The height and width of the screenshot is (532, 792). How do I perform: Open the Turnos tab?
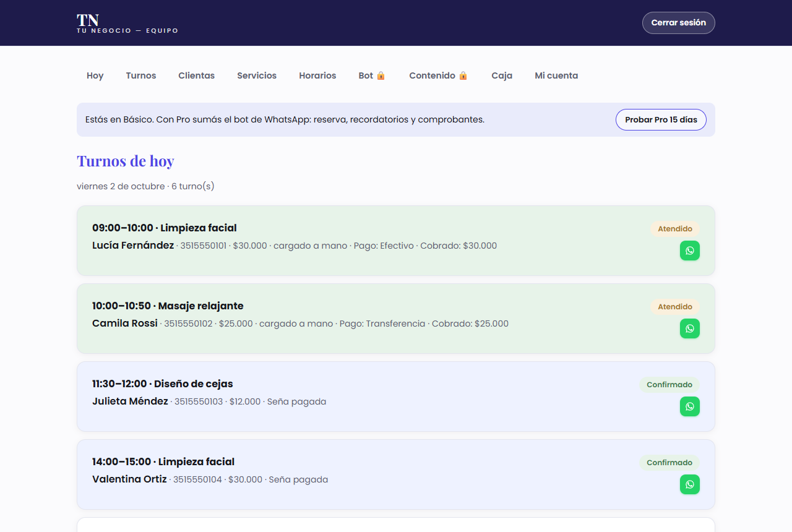point(141,75)
